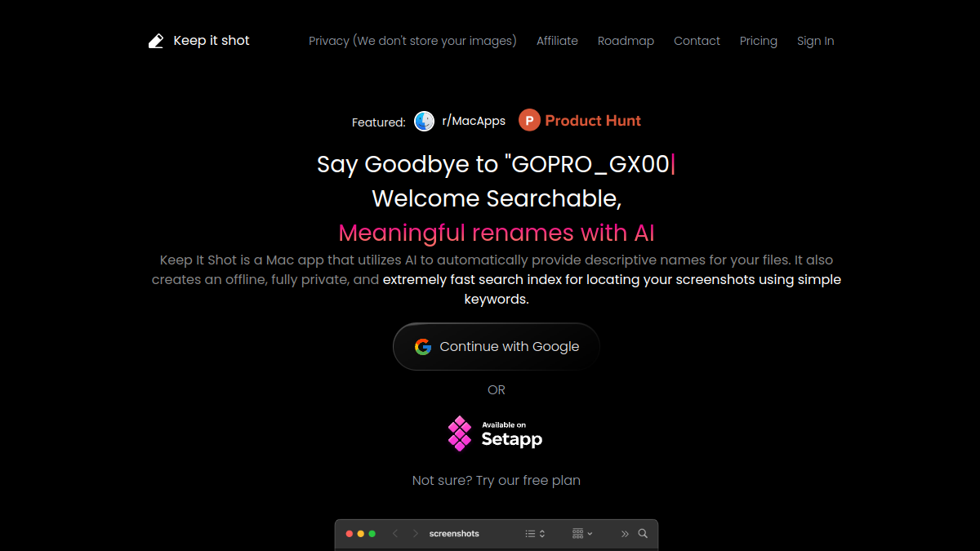The height and width of the screenshot is (551, 980).
Task: Continue with Google sign-in button
Action: click(x=497, y=347)
